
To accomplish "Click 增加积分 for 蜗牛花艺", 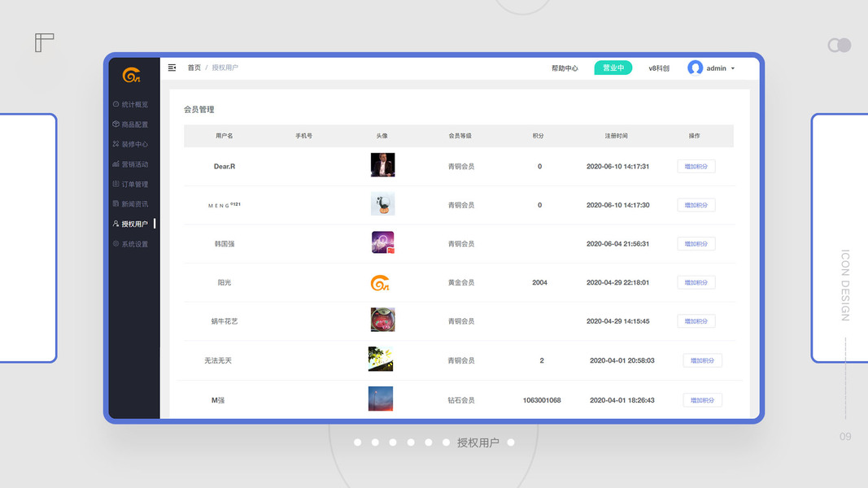I will 696,321.
